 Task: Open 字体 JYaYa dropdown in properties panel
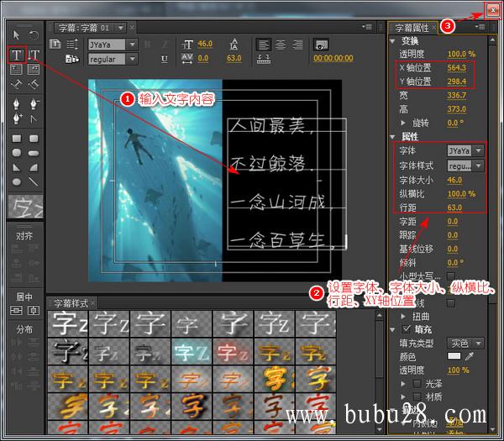pyautogui.click(x=478, y=150)
